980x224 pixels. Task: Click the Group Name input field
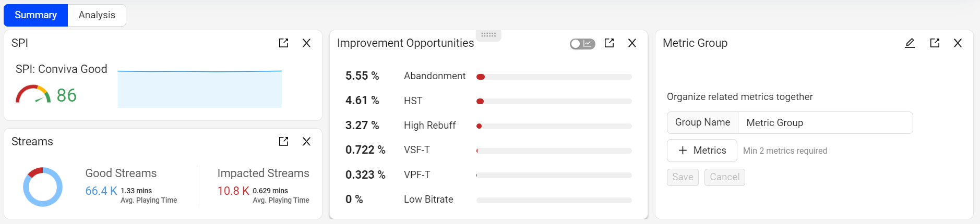click(x=824, y=123)
